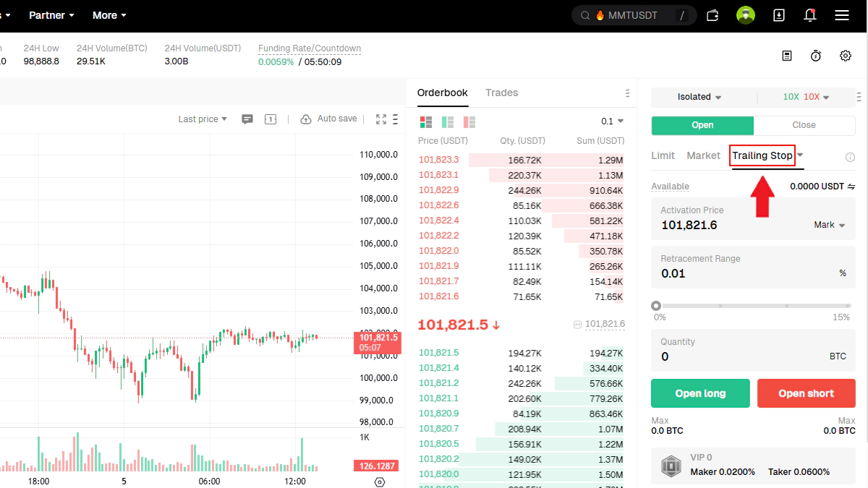Click the transfer arrows beside 0.0000 USDT
868x488 pixels.
[851, 187]
